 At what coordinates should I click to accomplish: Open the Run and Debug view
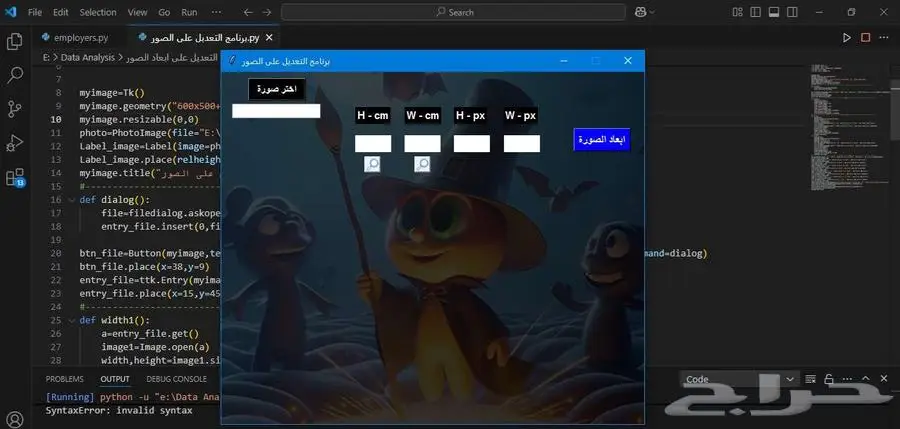coord(15,142)
